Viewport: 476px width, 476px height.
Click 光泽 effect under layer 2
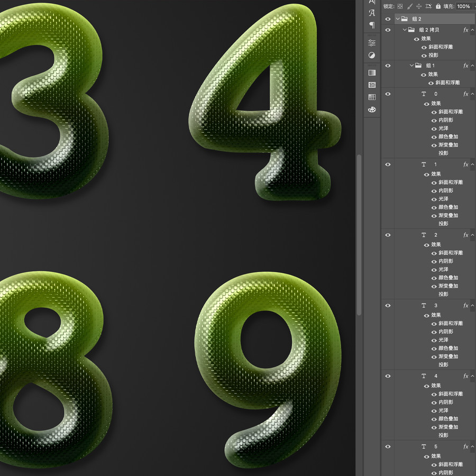(443, 270)
